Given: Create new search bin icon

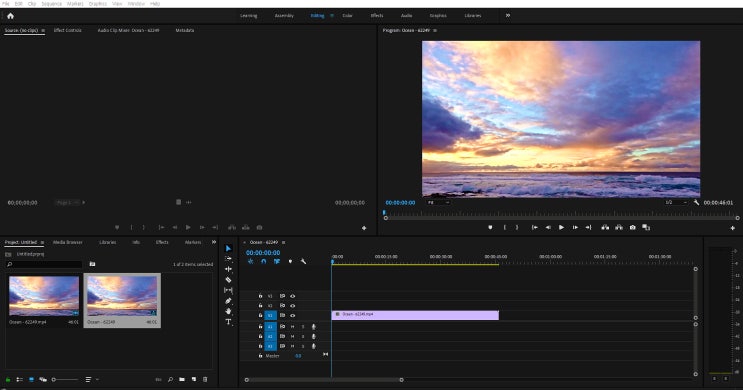Looking at the screenshot, I should click(x=92, y=264).
